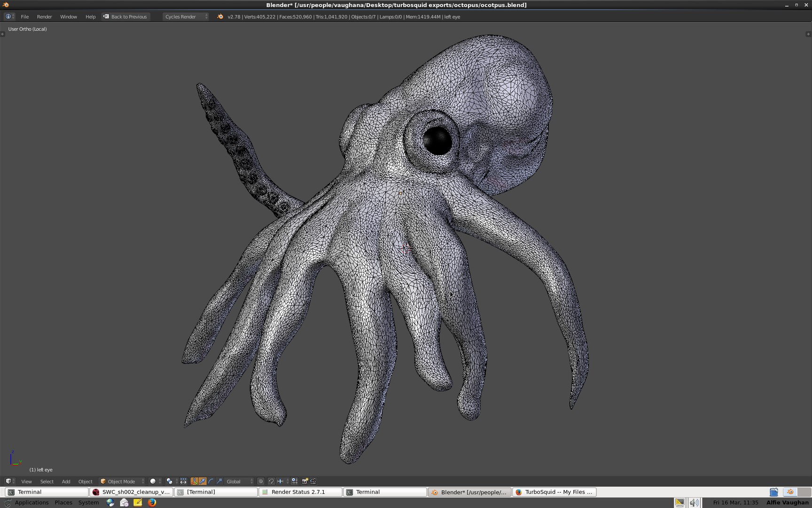The image size is (812, 508).
Task: Open the File menu
Action: coord(24,16)
